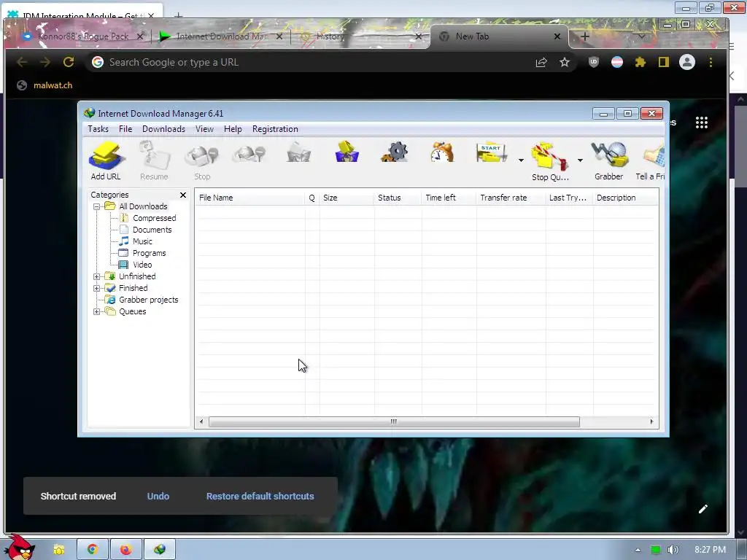
Task: Click the Delete Completed toolbar icon
Action: 347,152
